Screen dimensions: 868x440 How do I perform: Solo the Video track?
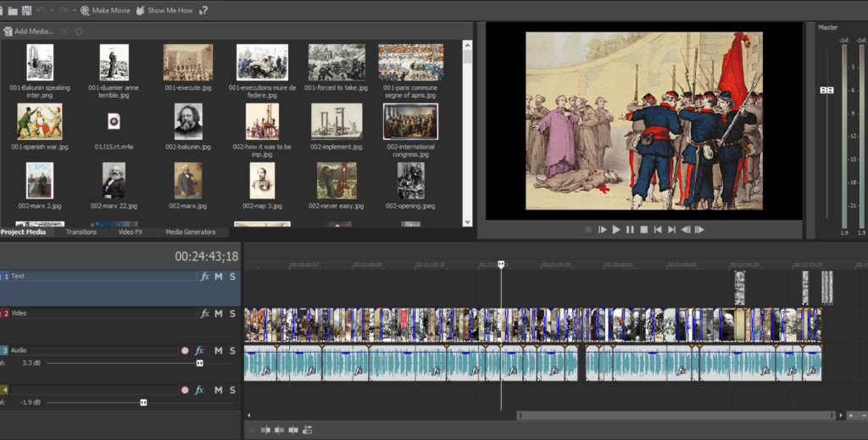tap(232, 314)
